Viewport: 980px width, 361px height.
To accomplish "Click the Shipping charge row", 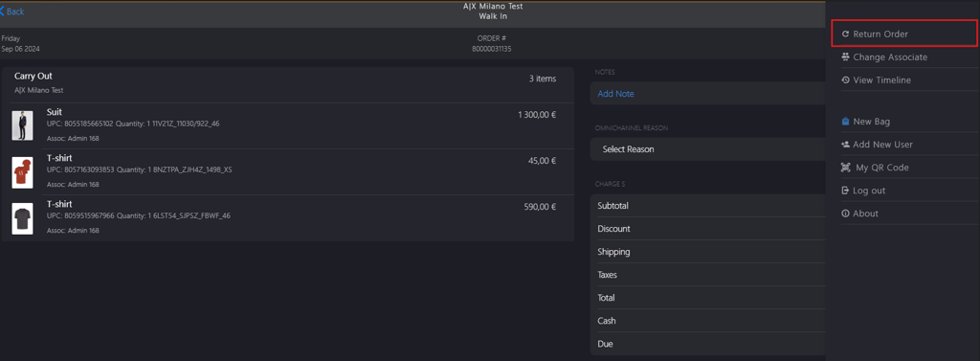I will 707,252.
